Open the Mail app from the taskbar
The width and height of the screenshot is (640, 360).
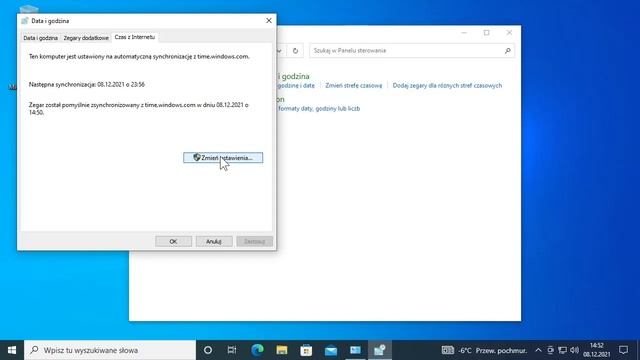point(331,350)
